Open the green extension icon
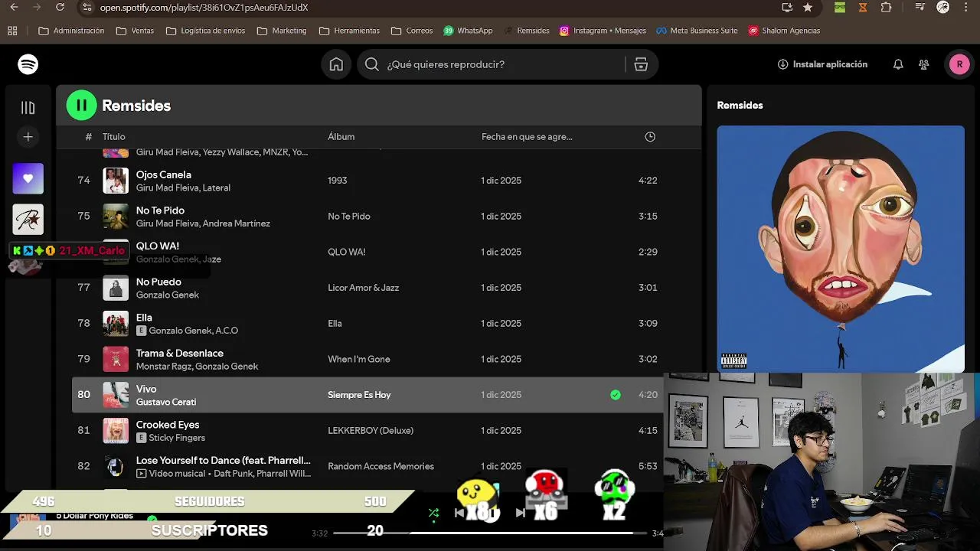Screen dimensions: 980x551 pyautogui.click(x=840, y=8)
